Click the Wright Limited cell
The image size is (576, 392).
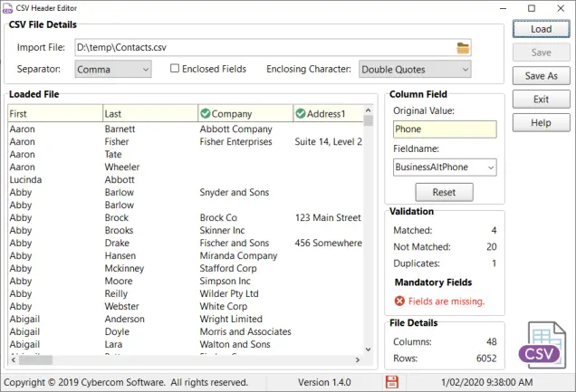(x=231, y=319)
